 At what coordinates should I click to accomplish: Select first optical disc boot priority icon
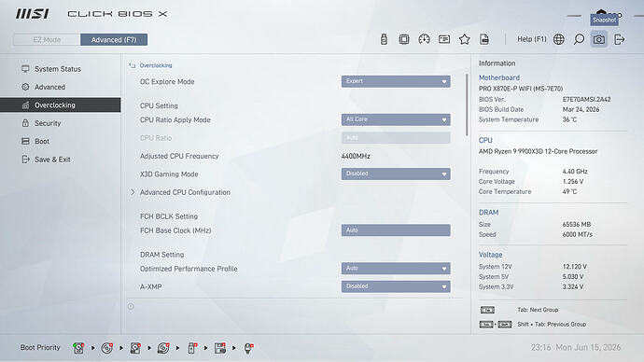tap(106, 348)
